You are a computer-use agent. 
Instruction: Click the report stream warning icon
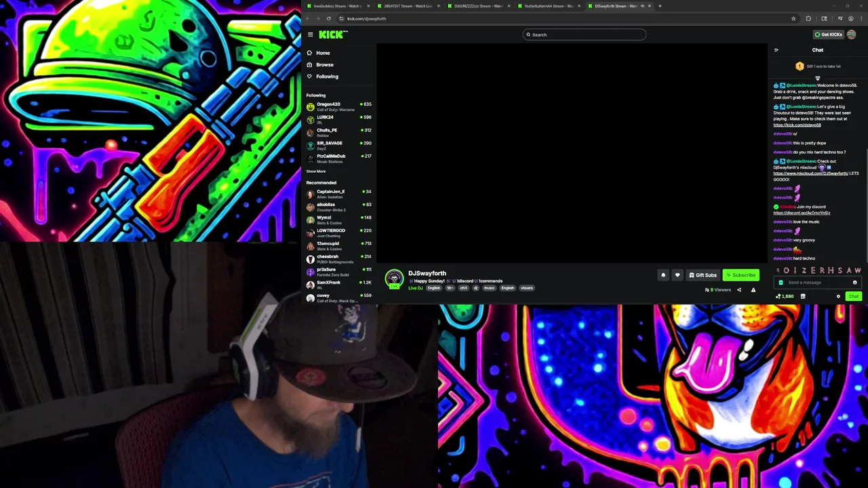pos(753,290)
